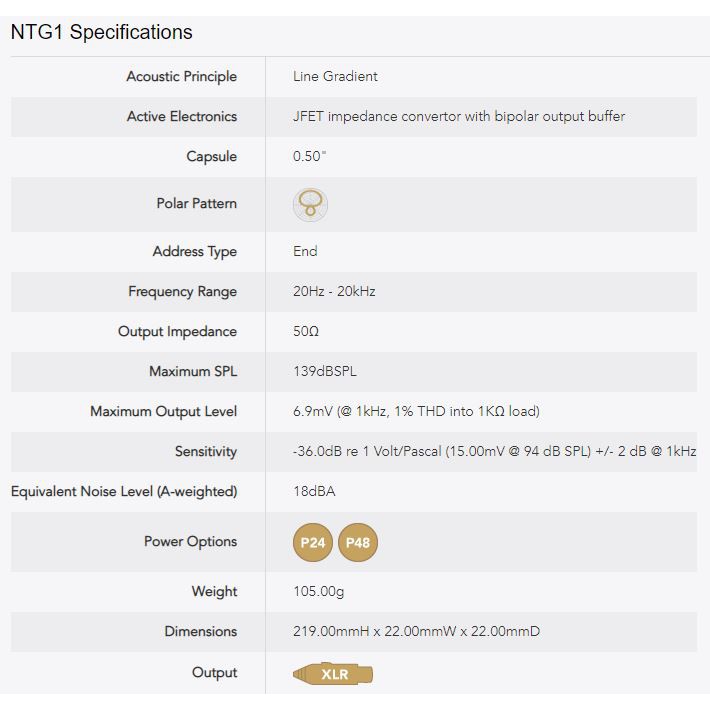Screen dimensions: 710x710
Task: Click the XLR output connector icon
Action: (x=334, y=674)
